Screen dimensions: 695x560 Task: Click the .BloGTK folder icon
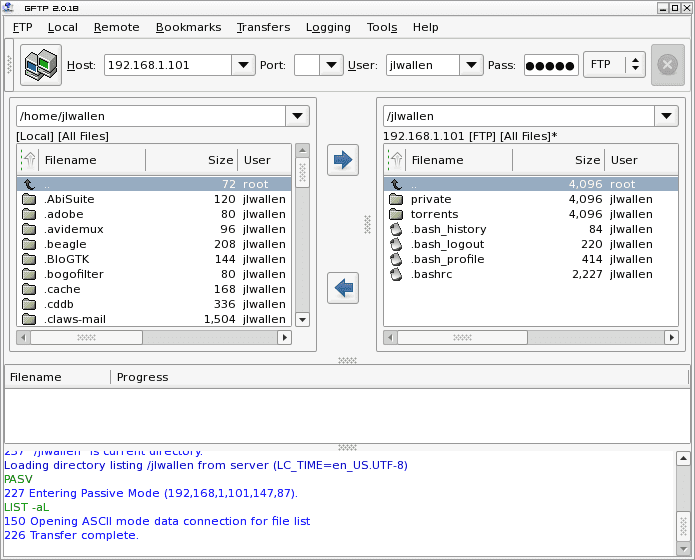[x=29, y=259]
